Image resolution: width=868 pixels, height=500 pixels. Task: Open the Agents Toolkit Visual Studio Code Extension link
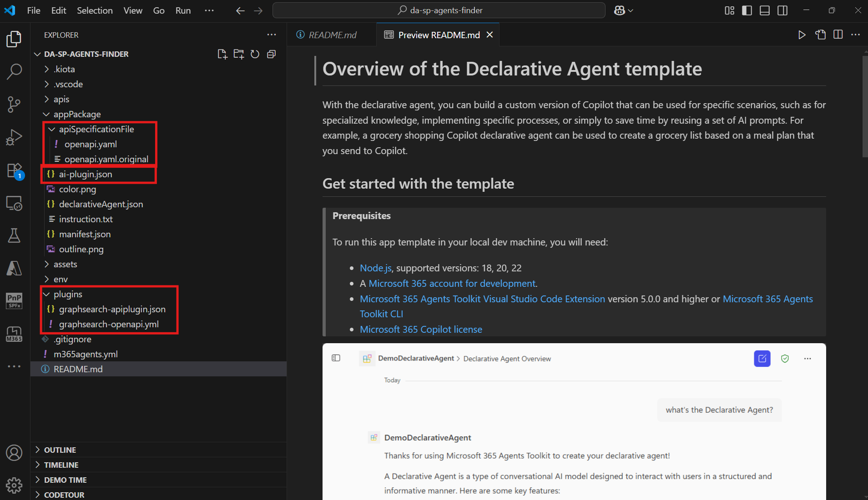pyautogui.click(x=482, y=299)
